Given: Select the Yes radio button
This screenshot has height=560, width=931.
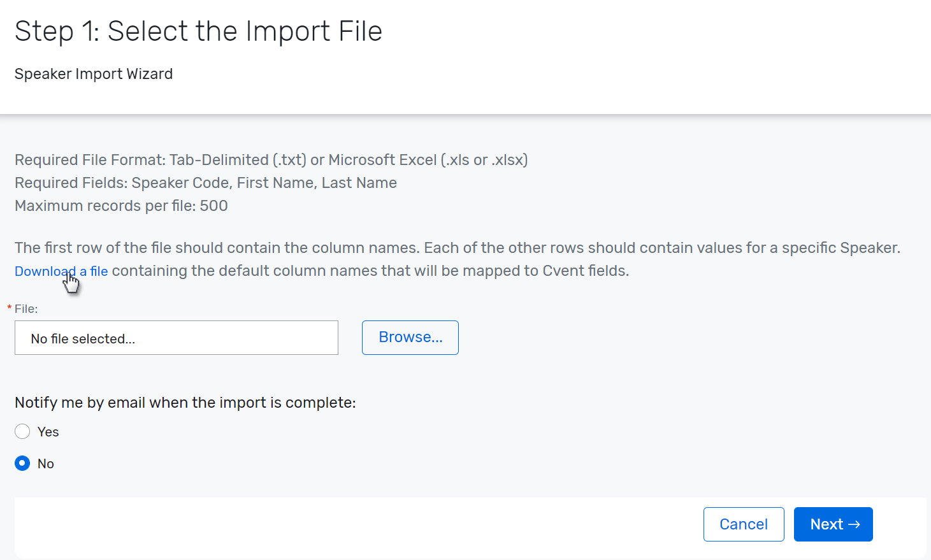Looking at the screenshot, I should click(22, 432).
